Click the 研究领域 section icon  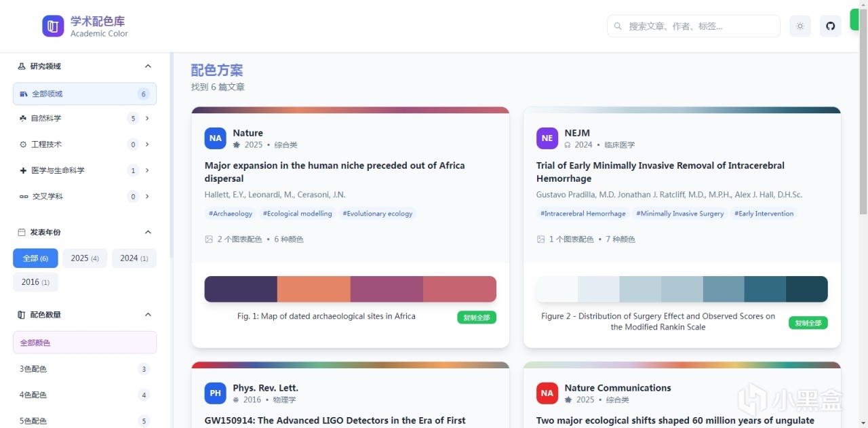click(22, 66)
